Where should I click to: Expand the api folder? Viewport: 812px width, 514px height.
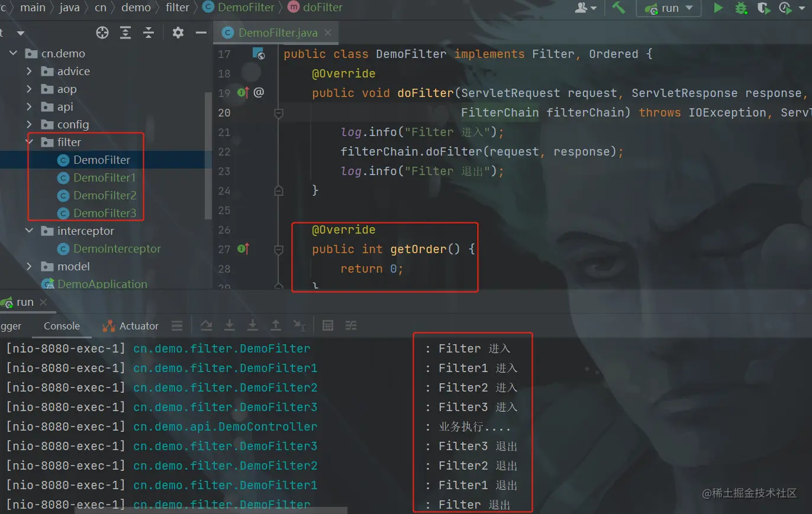[x=29, y=106]
